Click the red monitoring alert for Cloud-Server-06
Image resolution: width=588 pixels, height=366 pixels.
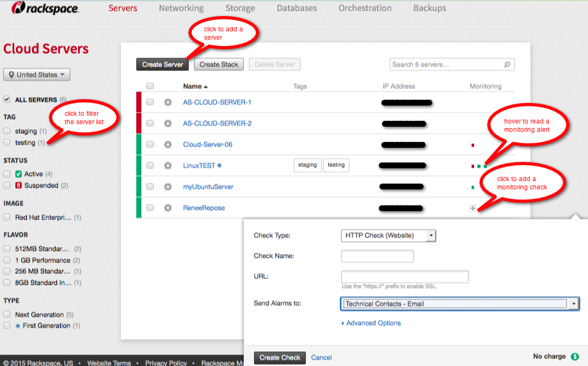coord(472,145)
